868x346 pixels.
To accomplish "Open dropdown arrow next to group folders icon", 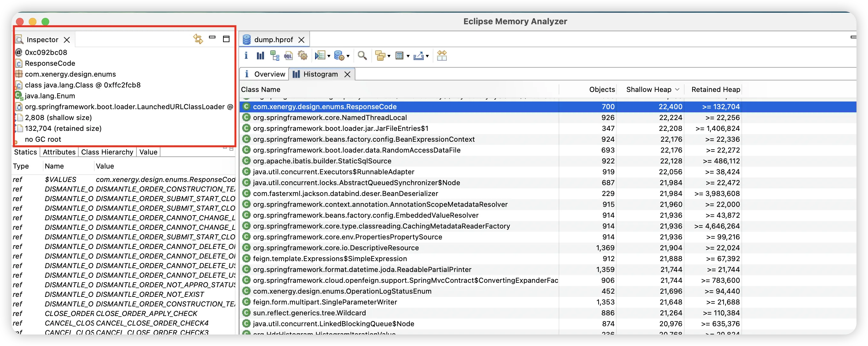I will (389, 56).
